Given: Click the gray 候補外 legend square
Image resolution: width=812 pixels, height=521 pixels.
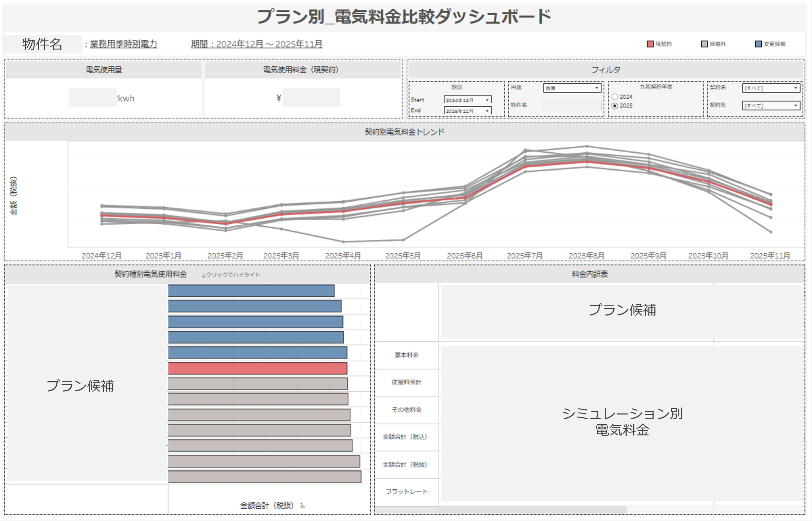Looking at the screenshot, I should [704, 44].
